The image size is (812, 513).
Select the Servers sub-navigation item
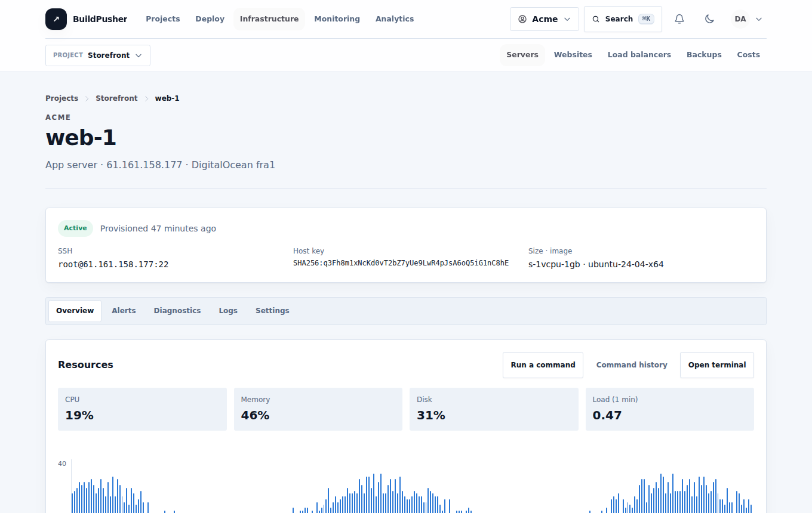pos(522,55)
